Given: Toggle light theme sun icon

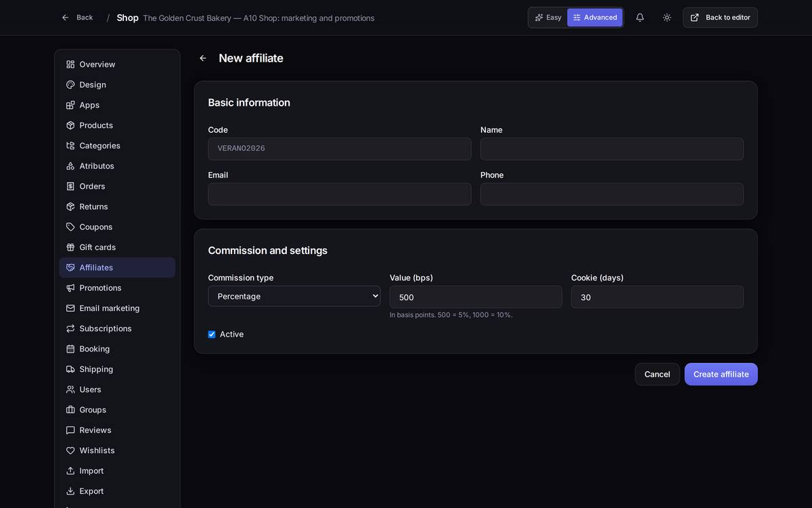Looking at the screenshot, I should [667, 18].
